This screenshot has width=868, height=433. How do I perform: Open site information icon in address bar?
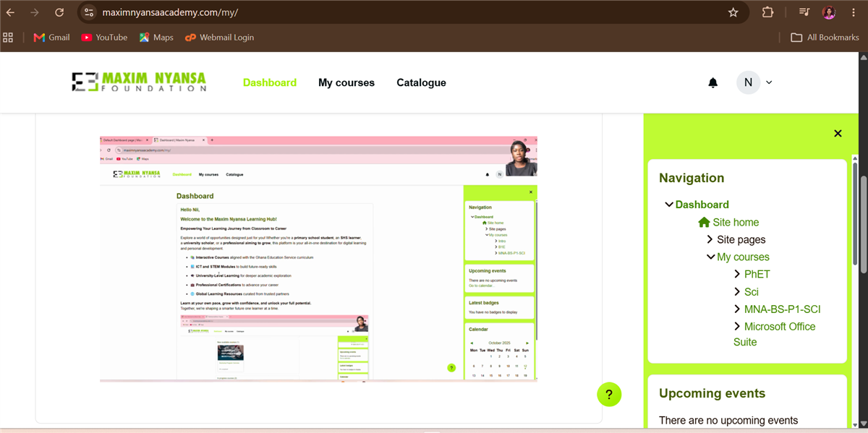coord(88,12)
